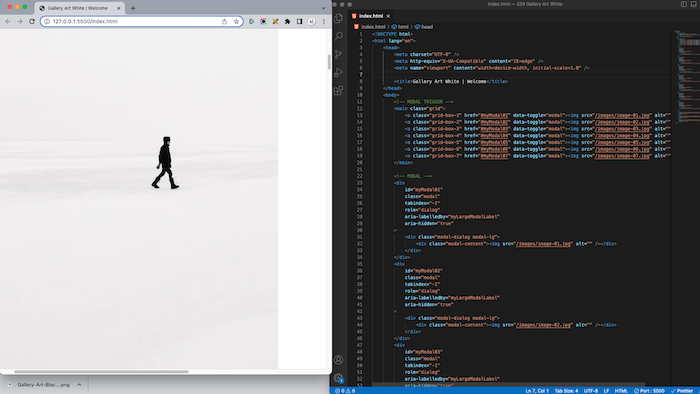The height and width of the screenshot is (394, 700).
Task: Toggle the Chrome side panel icon
Action: pos(300,21)
